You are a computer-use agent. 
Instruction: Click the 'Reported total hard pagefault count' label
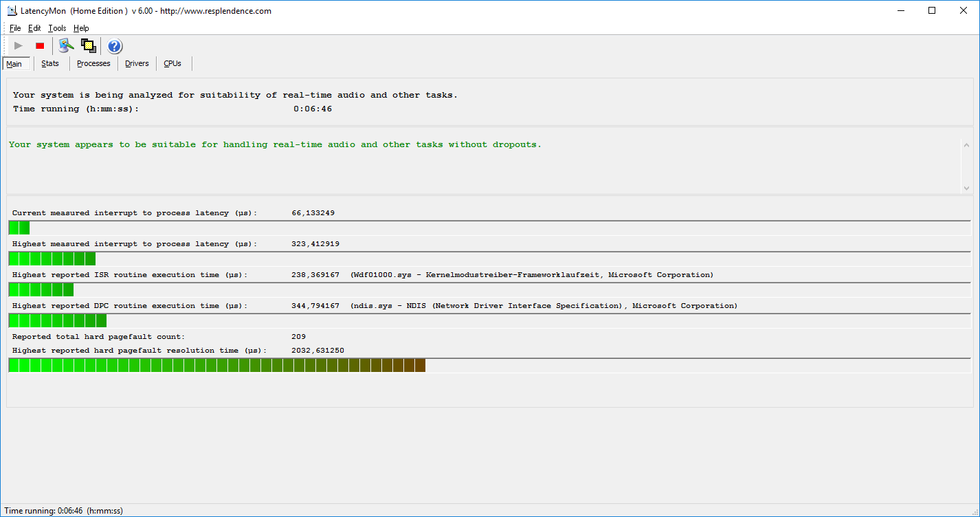98,337
